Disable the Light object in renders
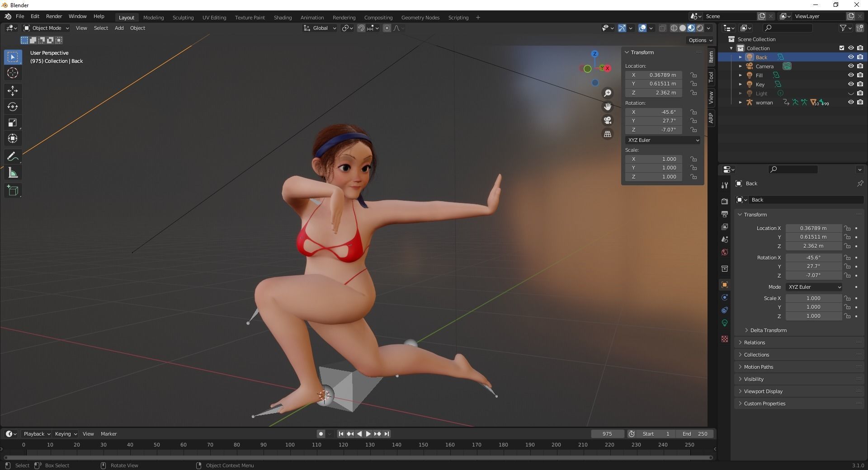Image resolution: width=868 pixels, height=470 pixels. 860,93
